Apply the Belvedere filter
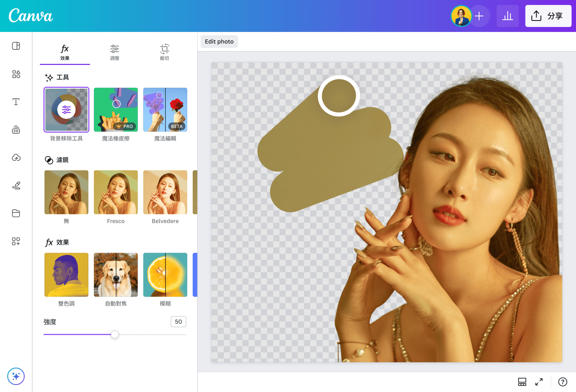This screenshot has height=392, width=576. click(165, 192)
